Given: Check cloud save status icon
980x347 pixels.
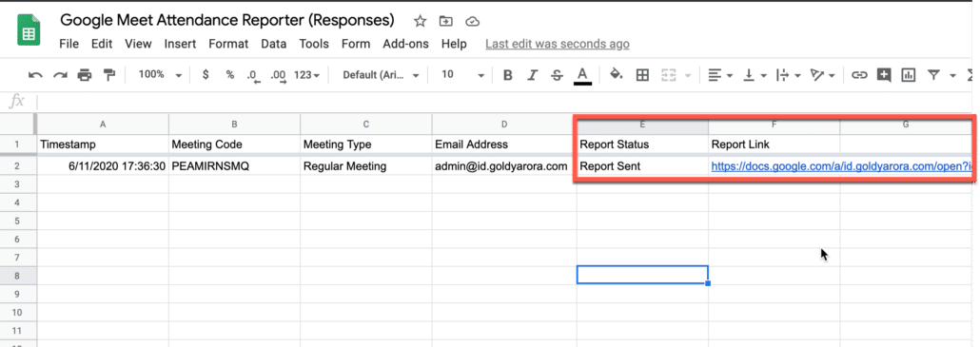Looking at the screenshot, I should click(473, 21).
